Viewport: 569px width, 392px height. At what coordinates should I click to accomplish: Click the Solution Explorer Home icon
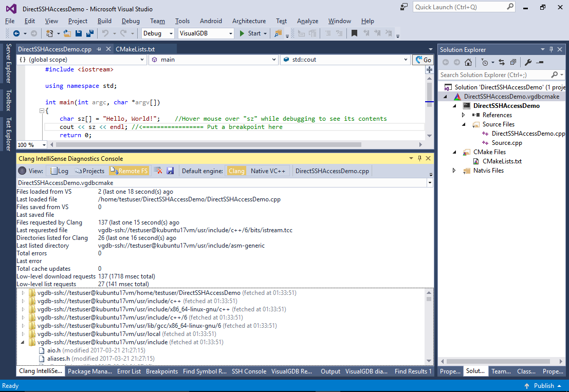[468, 62]
